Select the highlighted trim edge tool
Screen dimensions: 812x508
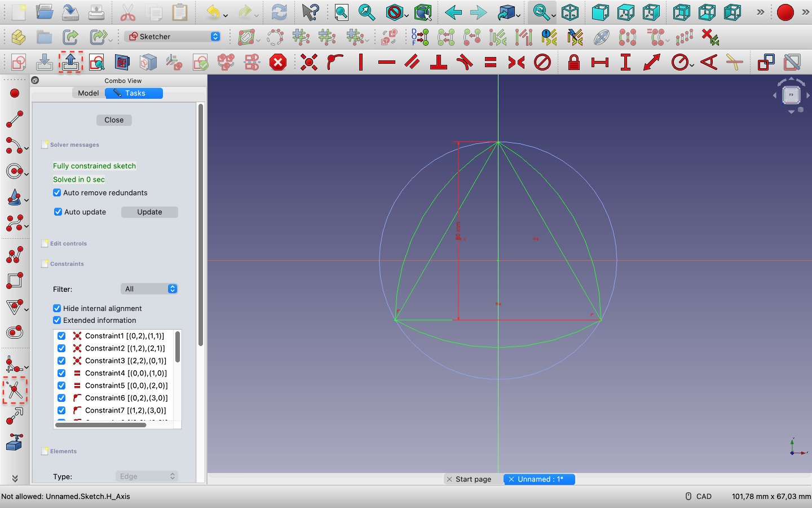(x=14, y=389)
